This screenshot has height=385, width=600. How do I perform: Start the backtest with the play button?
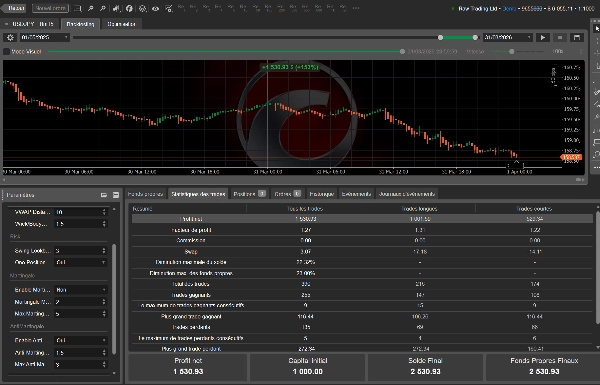click(x=543, y=38)
